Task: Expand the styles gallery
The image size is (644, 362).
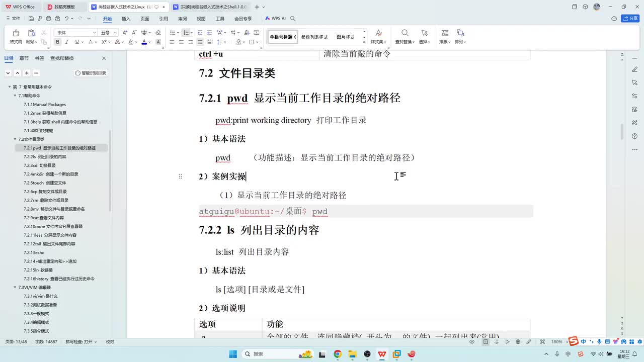Action: tap(364, 42)
